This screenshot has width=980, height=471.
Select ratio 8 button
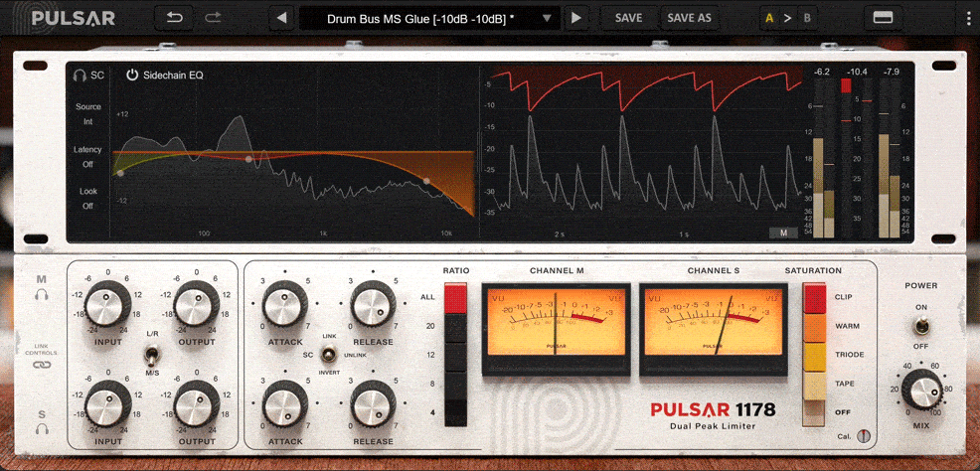tap(455, 385)
